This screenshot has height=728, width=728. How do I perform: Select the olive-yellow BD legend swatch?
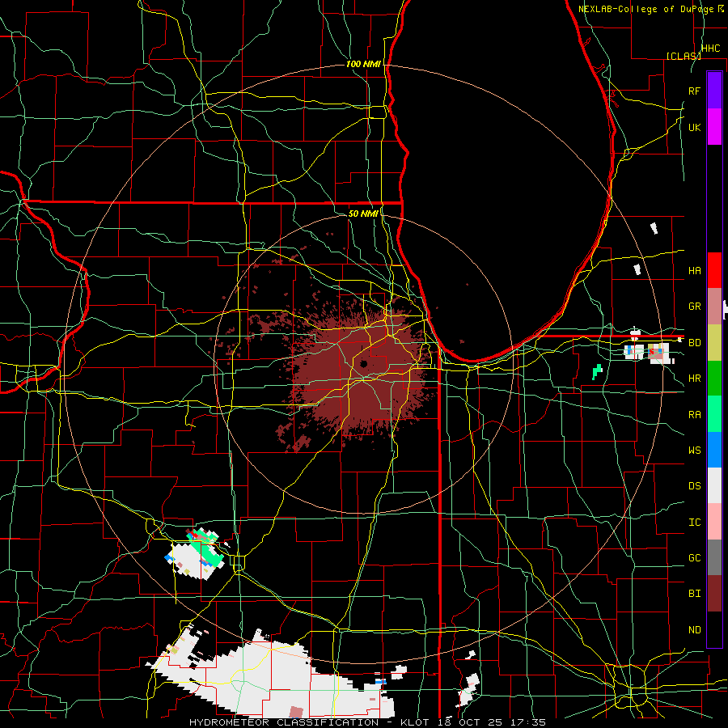714,342
